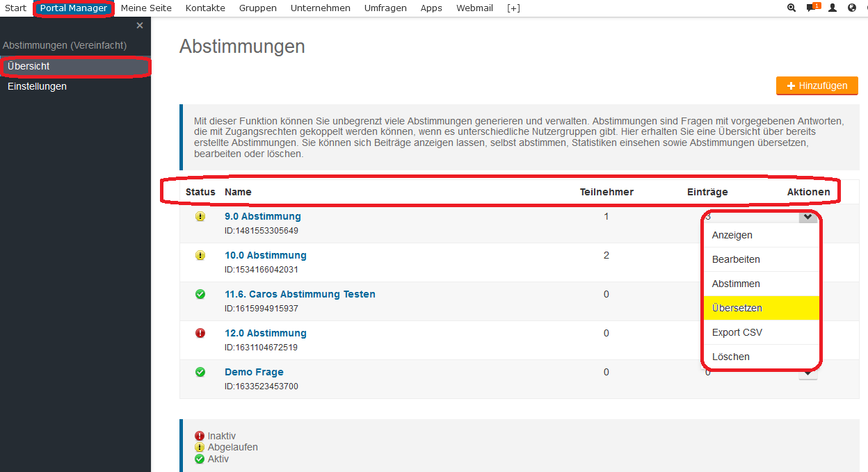Click ID:1615994915937 text
This screenshot has width=868, height=472.
point(262,309)
